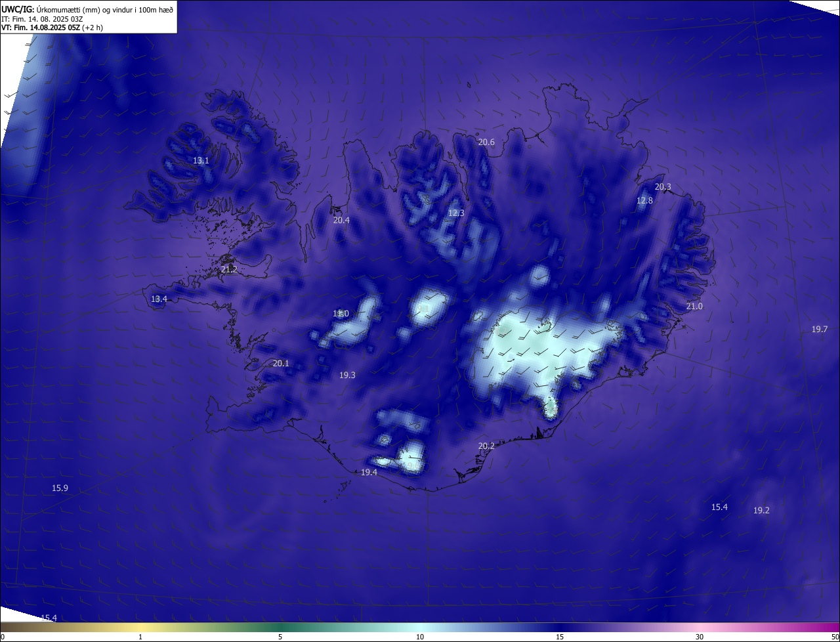Image resolution: width=840 pixels, height=642 pixels.
Task: Click the 50 tick on the color scale
Action: [x=835, y=637]
